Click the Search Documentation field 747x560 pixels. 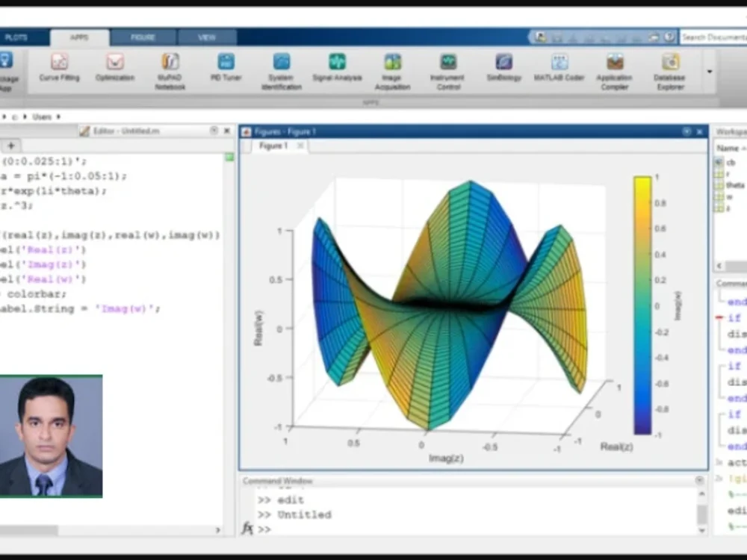pos(713,37)
